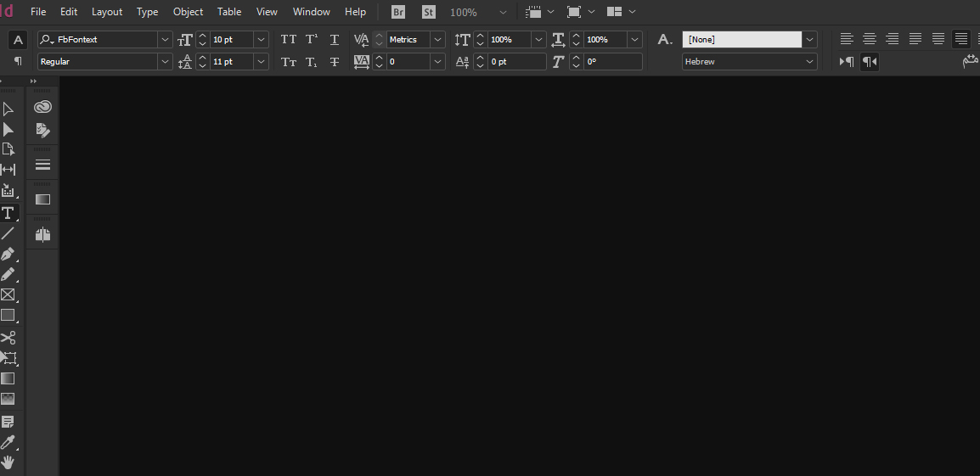Toggle All Caps (TT) formatting
The height and width of the screenshot is (476, 980).
point(289,39)
